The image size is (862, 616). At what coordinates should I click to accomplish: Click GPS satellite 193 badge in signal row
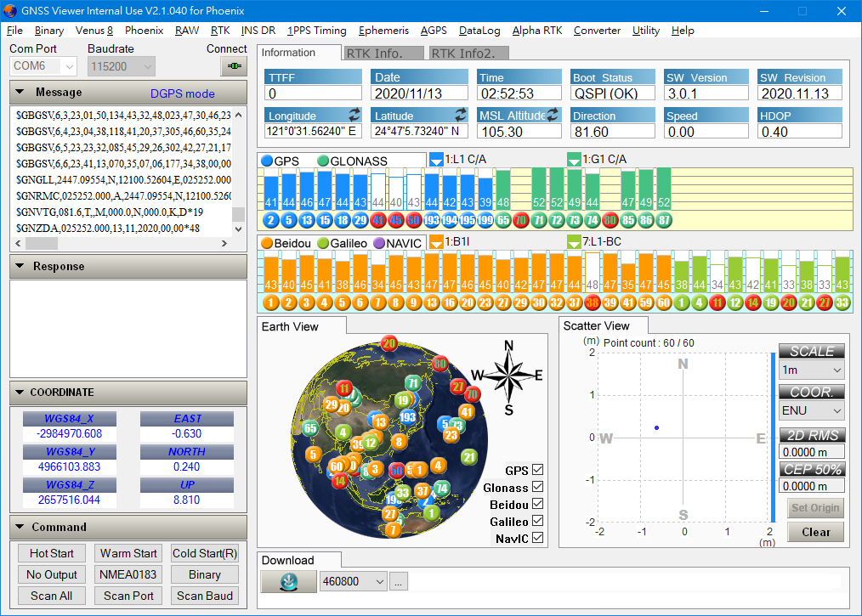pyautogui.click(x=432, y=220)
